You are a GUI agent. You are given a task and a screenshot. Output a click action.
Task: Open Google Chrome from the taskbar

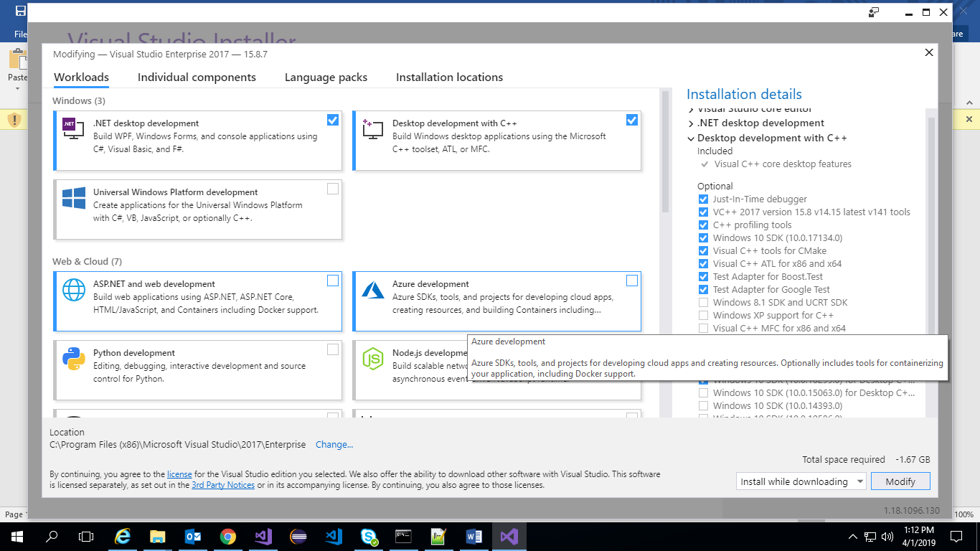[x=228, y=537]
